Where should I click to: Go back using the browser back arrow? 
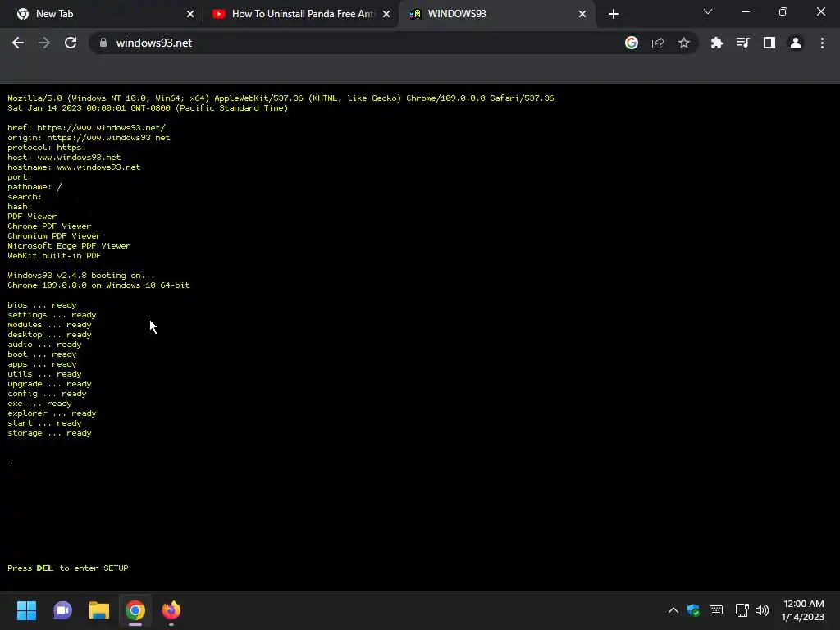point(18,43)
